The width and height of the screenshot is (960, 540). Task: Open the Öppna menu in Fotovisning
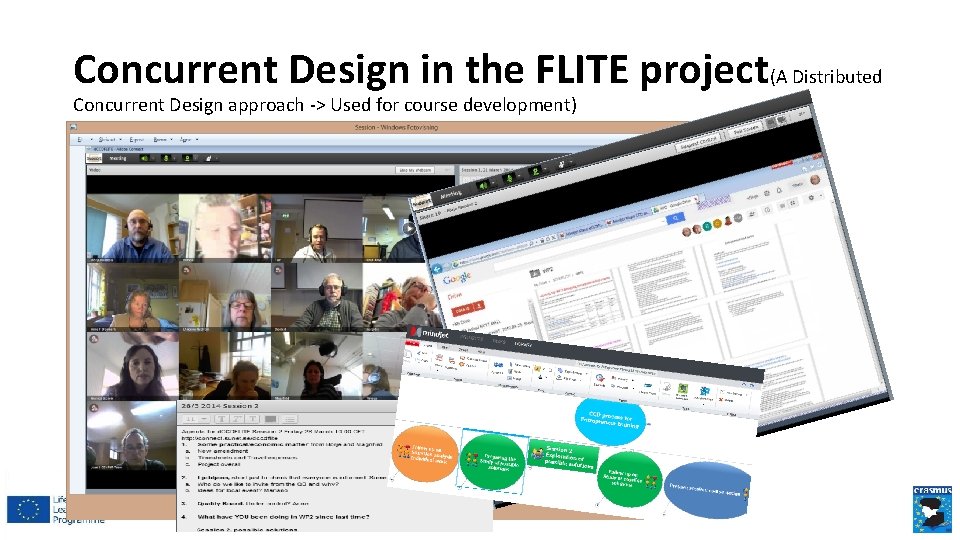click(188, 140)
